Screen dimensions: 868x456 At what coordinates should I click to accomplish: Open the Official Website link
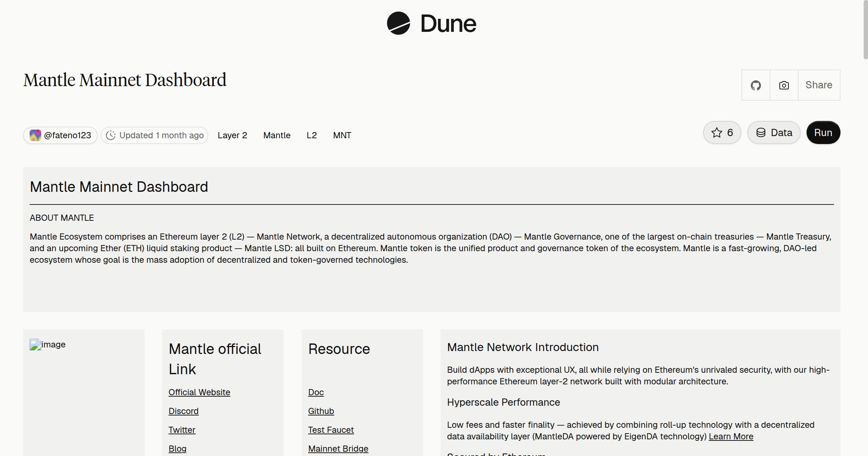[x=199, y=392]
